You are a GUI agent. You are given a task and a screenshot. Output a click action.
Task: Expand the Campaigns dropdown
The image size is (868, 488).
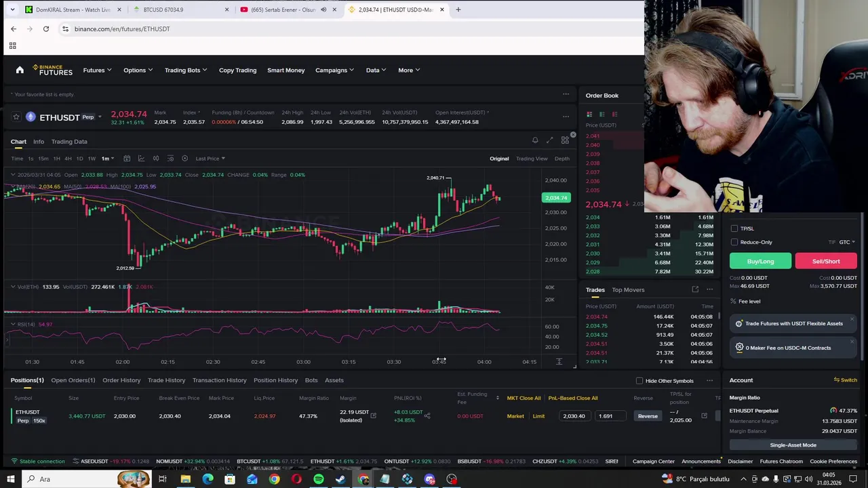click(335, 70)
